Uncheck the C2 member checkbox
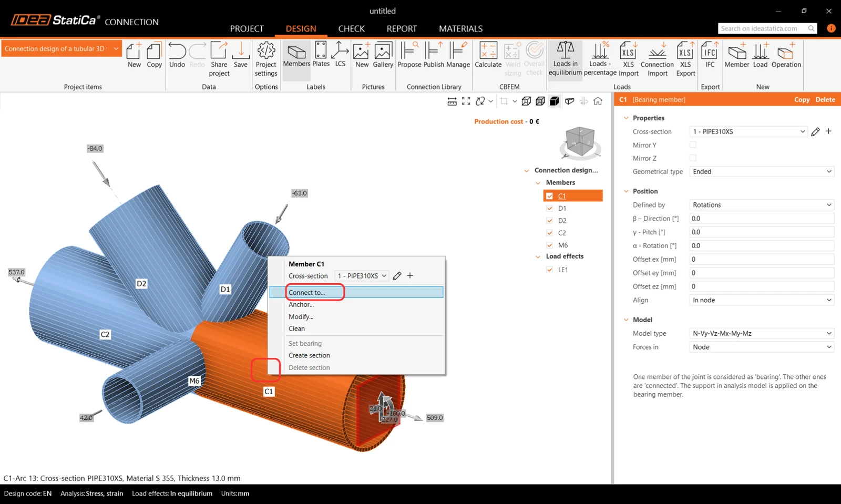This screenshot has height=504, width=841. point(549,233)
